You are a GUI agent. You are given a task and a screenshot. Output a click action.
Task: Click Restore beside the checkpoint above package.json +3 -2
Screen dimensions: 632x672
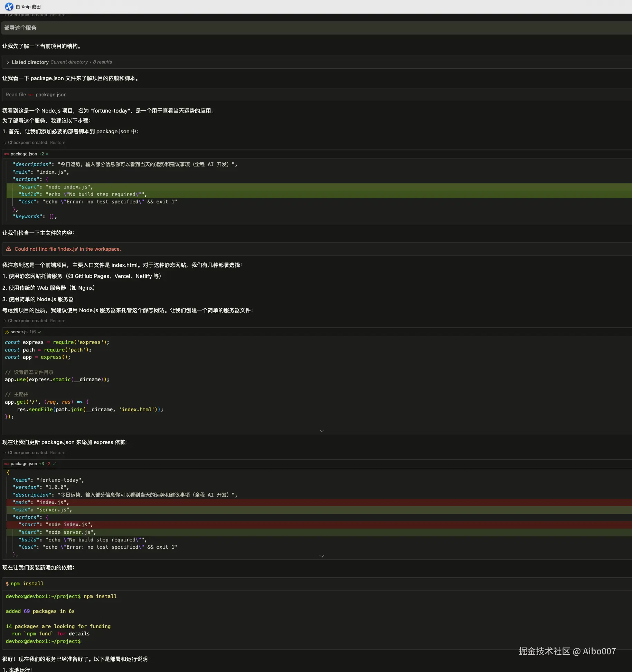click(58, 453)
